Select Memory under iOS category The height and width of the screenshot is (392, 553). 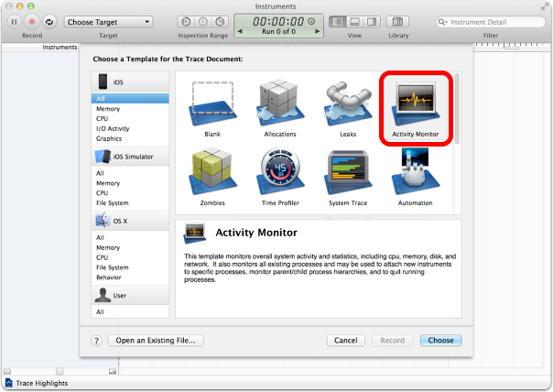pyautogui.click(x=108, y=109)
